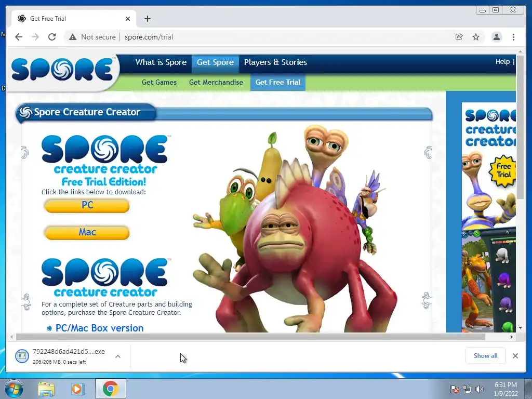Click the Spore logo in site header

[x=62, y=70]
